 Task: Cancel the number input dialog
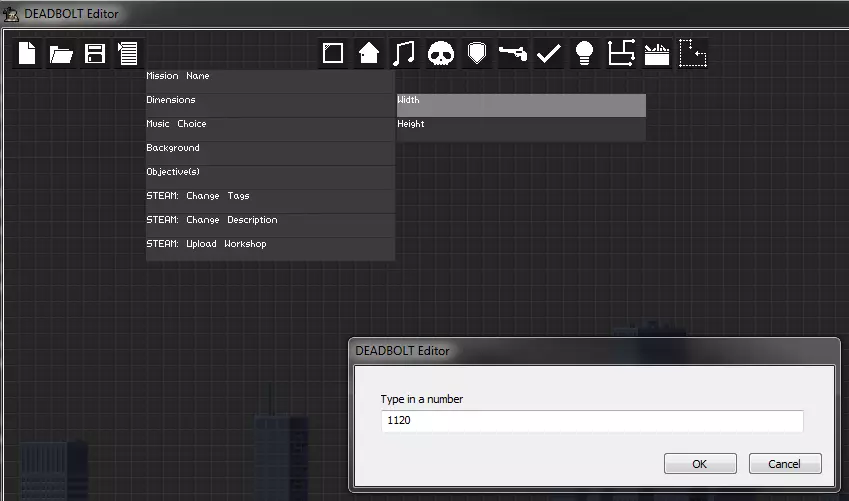785,464
